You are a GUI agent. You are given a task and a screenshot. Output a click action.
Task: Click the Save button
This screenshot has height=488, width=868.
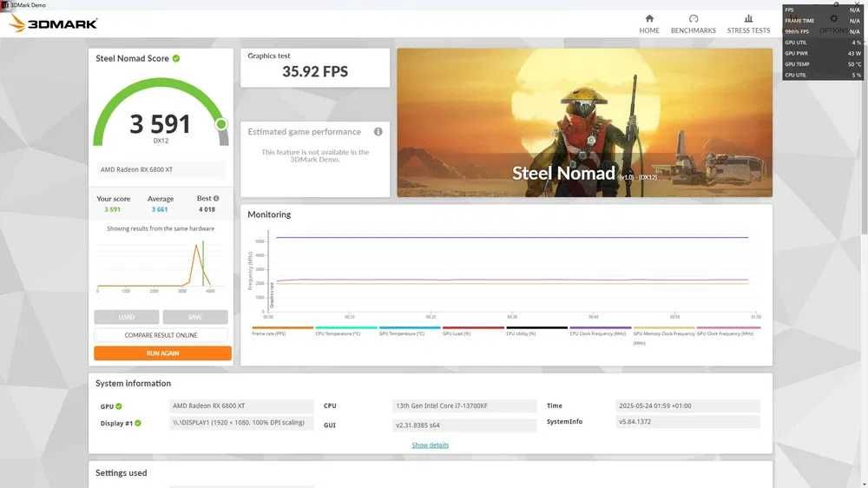click(194, 317)
